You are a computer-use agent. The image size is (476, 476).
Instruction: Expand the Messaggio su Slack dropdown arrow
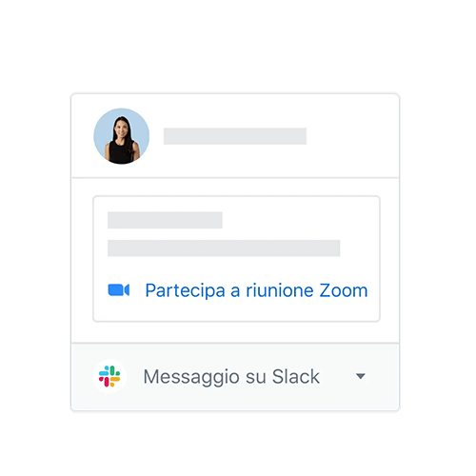[361, 376]
